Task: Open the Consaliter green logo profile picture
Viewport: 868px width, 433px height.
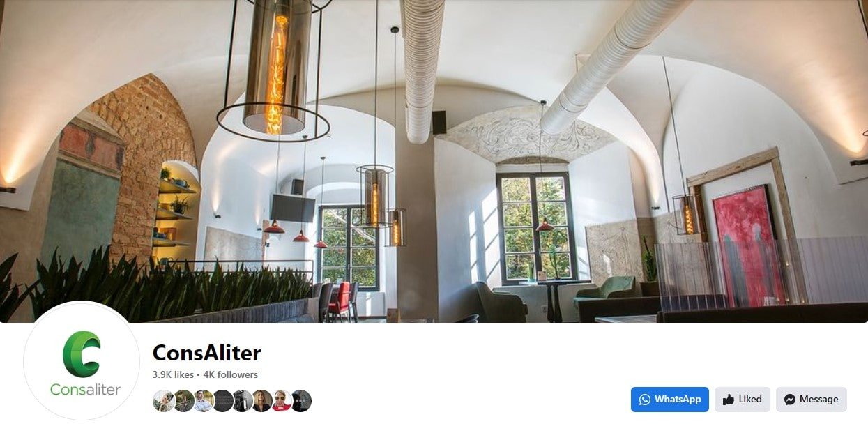Action: coord(82,360)
